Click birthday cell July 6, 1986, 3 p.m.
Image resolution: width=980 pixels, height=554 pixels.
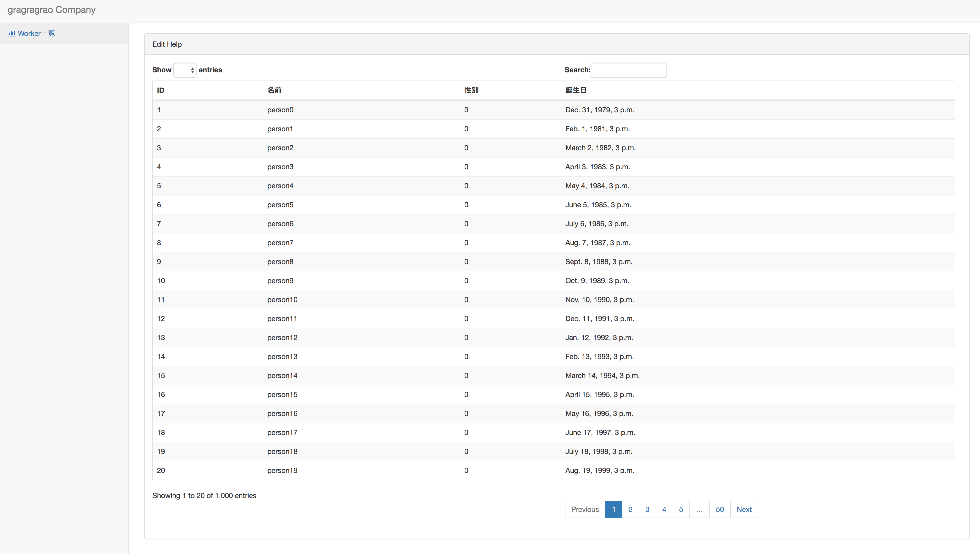(758, 224)
